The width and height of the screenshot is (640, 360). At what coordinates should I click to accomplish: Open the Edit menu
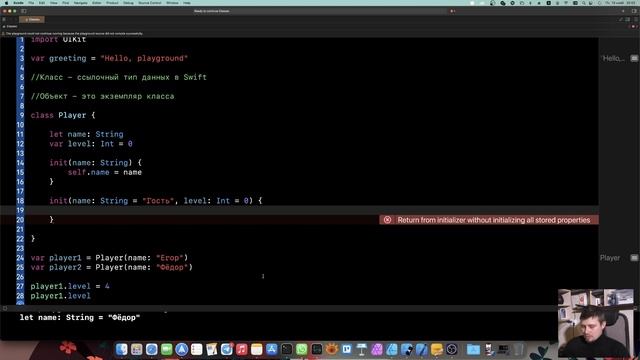pos(42,3)
